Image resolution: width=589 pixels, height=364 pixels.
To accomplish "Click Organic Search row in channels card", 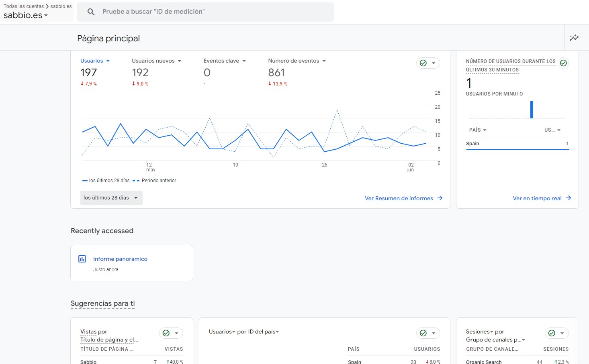I will pos(517,362).
